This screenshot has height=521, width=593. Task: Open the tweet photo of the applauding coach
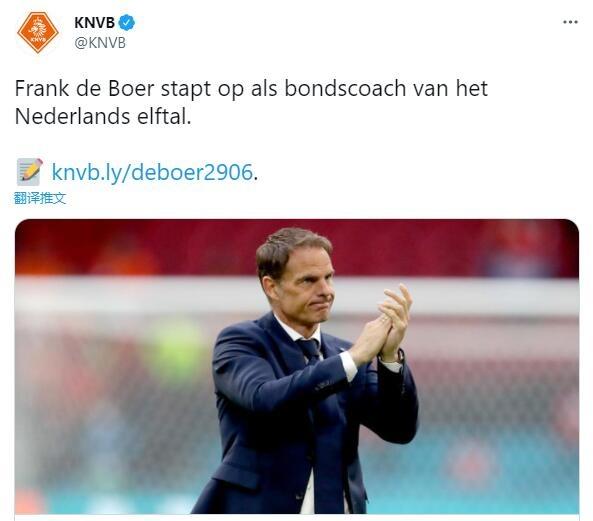[x=297, y=366]
